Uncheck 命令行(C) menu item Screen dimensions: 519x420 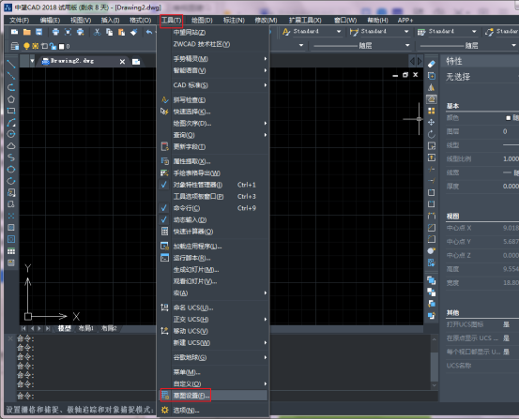tap(213, 208)
